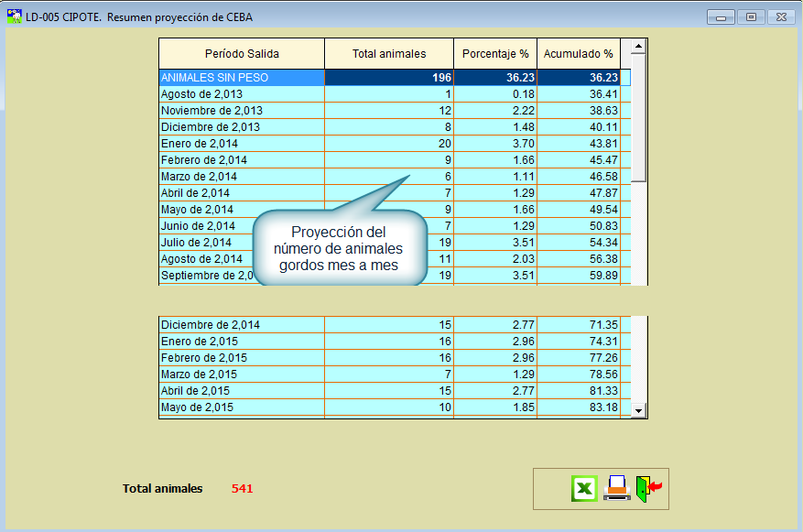Exit the window using the door icon

click(x=648, y=489)
